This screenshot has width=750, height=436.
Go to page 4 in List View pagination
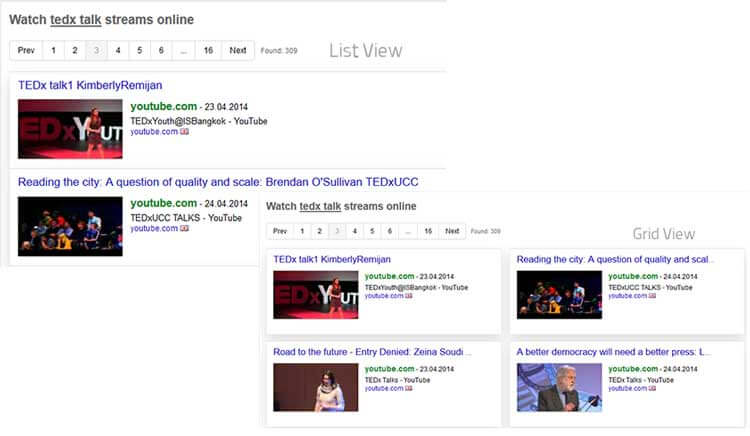click(118, 50)
